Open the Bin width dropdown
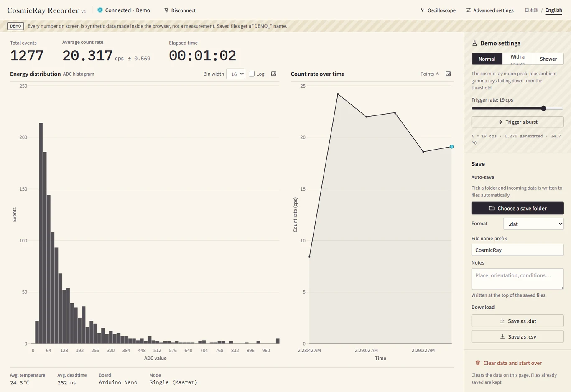Screen dimensions: 571x392 coord(236,74)
